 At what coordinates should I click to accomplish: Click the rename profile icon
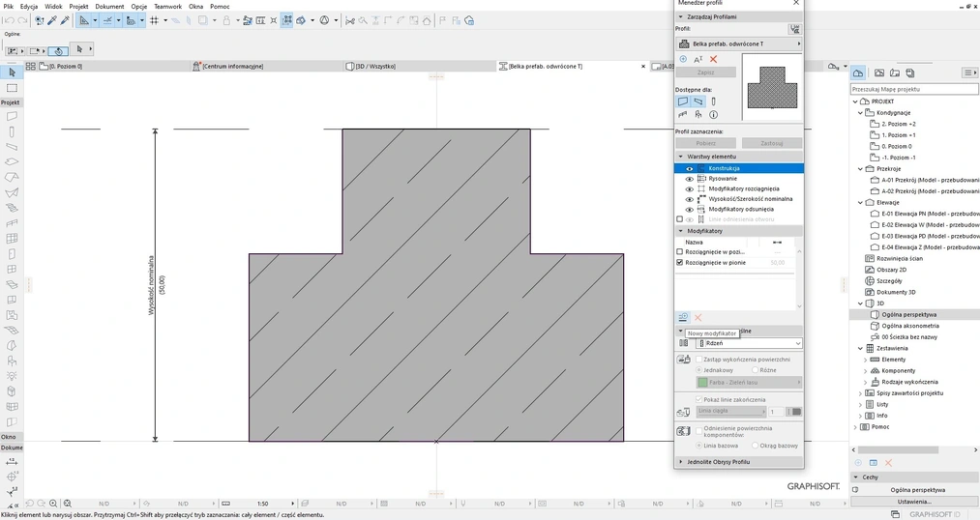coord(698,59)
